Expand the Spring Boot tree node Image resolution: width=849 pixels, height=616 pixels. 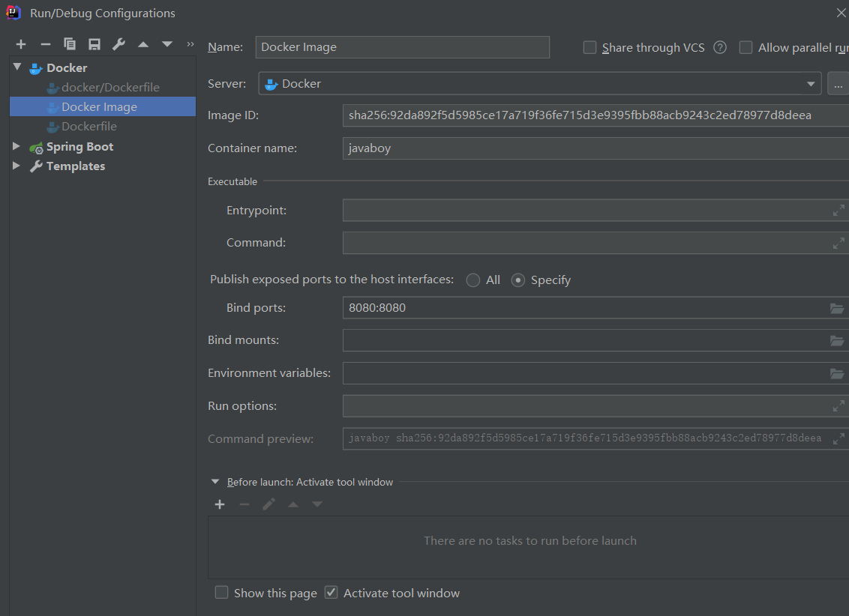click(16, 147)
